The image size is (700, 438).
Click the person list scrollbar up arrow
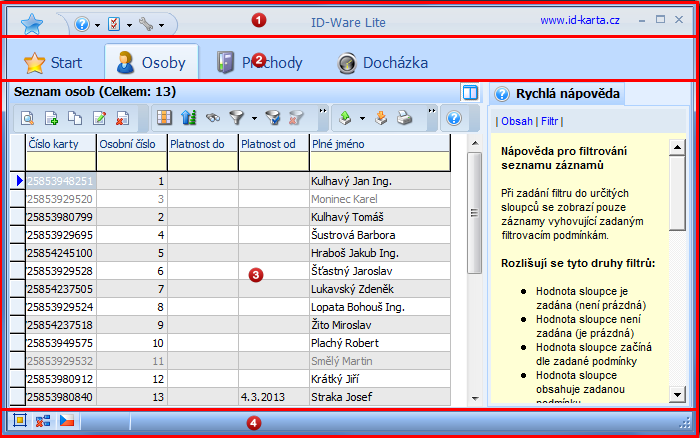(x=475, y=143)
